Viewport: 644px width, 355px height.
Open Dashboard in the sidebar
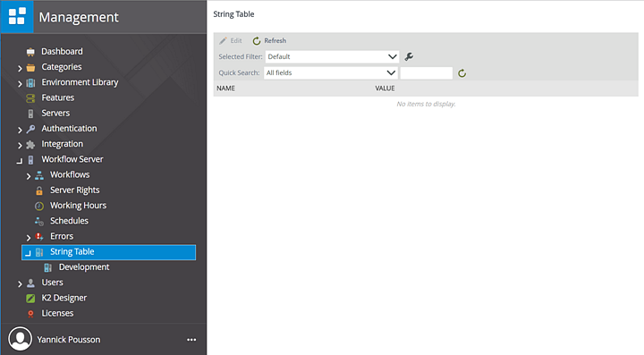[62, 51]
